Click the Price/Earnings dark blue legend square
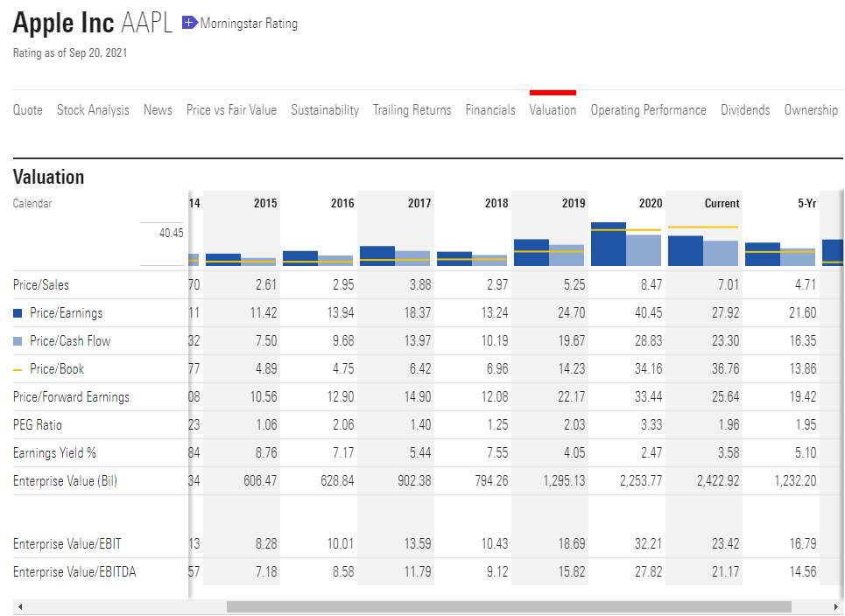 18,313
